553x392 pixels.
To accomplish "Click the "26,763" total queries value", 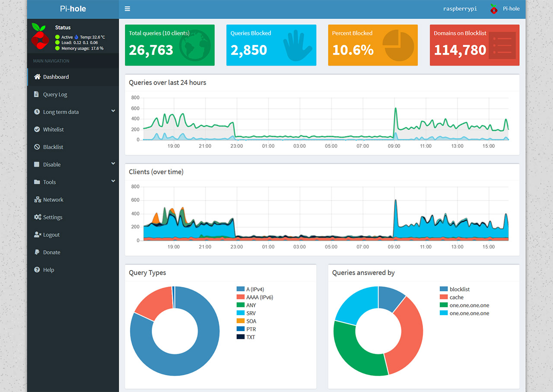I will pos(151,50).
